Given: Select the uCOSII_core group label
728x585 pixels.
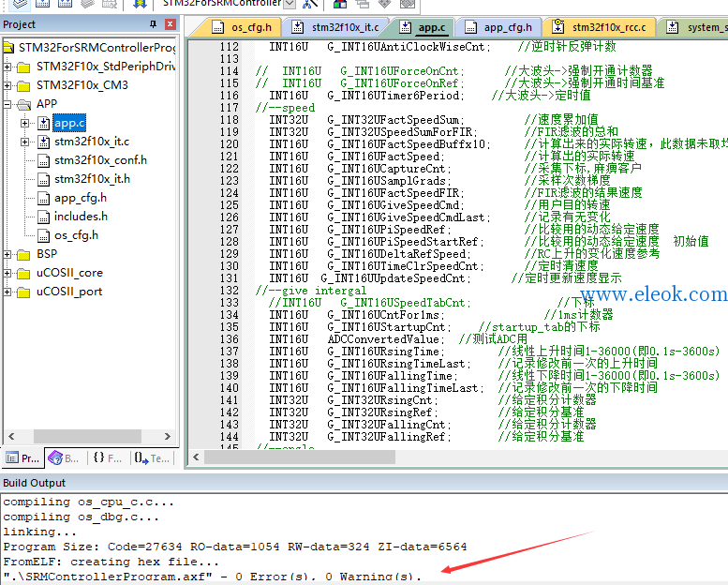Looking at the screenshot, I should point(69,273).
